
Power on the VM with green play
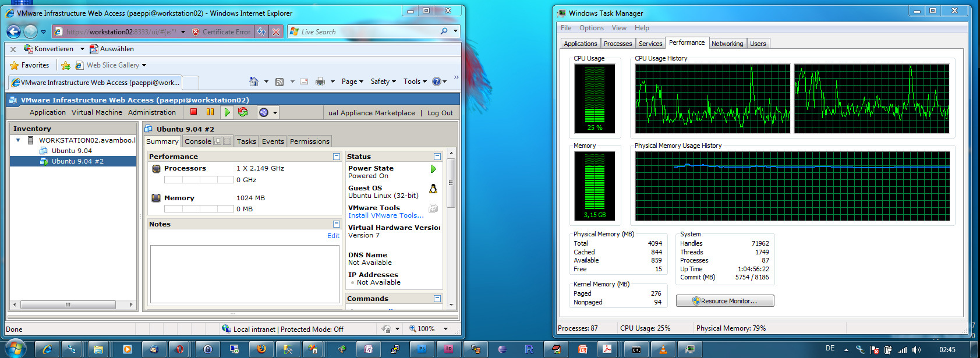tap(227, 112)
